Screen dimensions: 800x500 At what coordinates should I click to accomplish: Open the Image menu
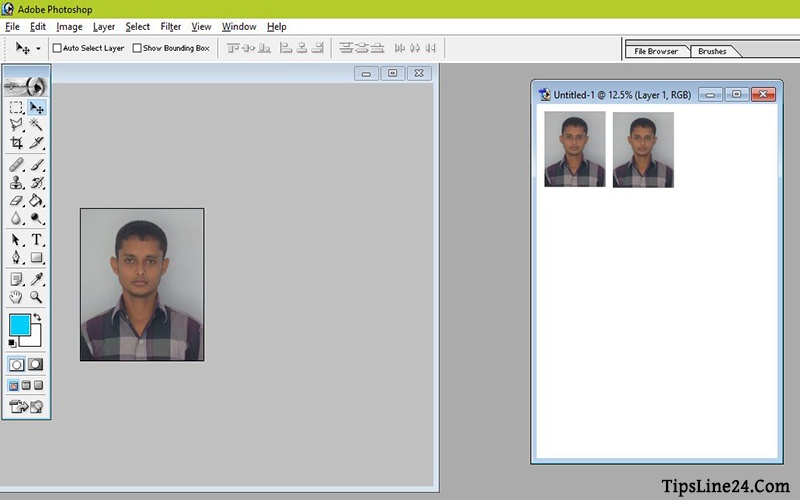point(70,27)
